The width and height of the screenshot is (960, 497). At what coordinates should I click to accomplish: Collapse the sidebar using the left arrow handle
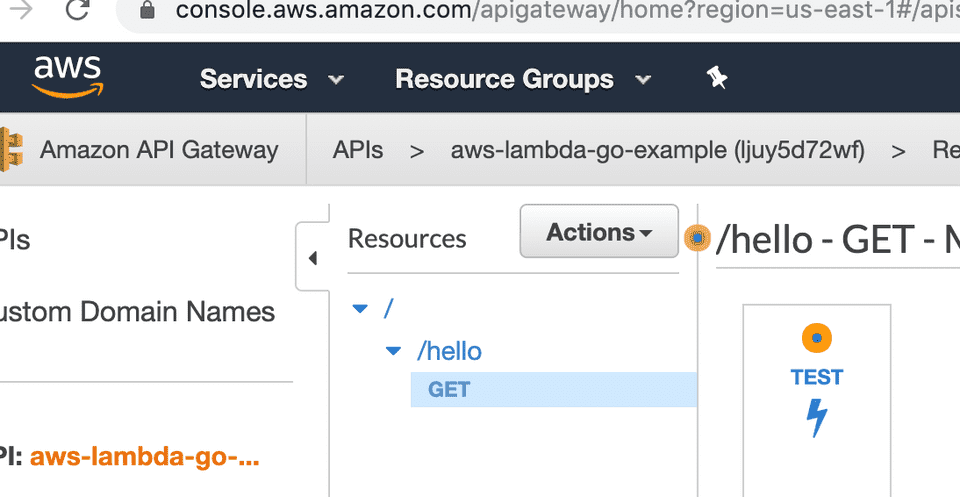click(313, 258)
